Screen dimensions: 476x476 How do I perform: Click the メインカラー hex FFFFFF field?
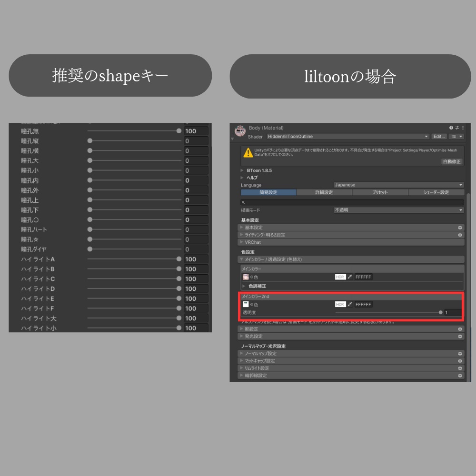coord(363,277)
